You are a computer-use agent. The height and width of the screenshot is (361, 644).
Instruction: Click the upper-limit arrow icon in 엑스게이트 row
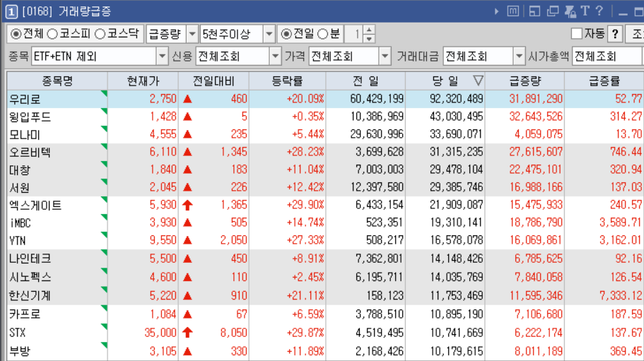(188, 205)
